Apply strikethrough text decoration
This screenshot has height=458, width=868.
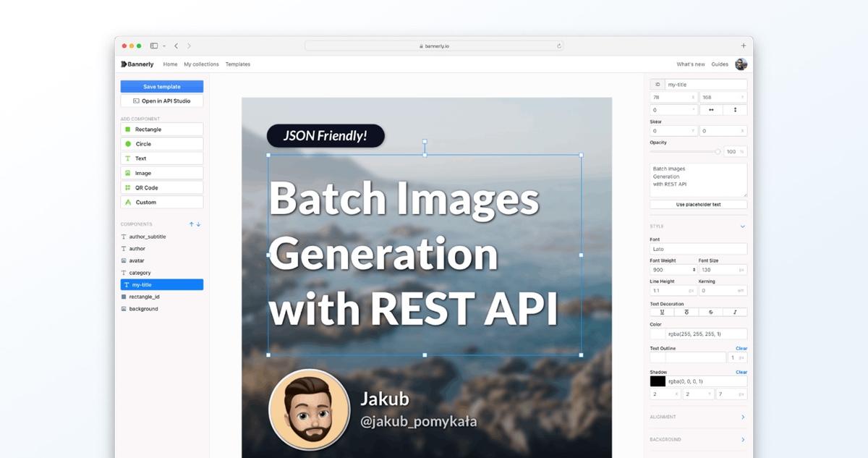click(x=712, y=312)
